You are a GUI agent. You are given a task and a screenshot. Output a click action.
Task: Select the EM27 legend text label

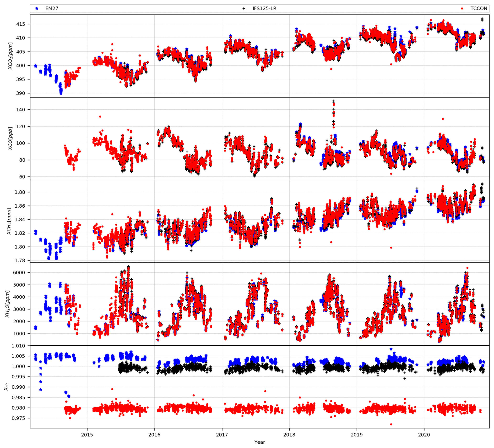click(52, 9)
